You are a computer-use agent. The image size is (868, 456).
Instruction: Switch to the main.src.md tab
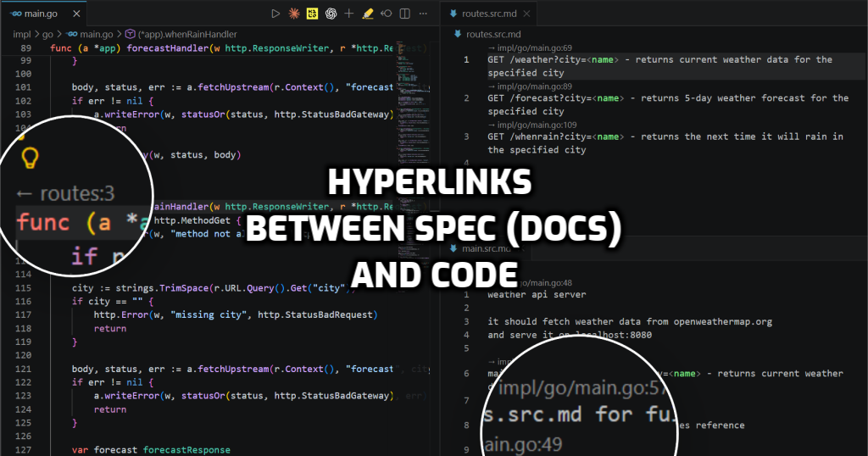(487, 248)
